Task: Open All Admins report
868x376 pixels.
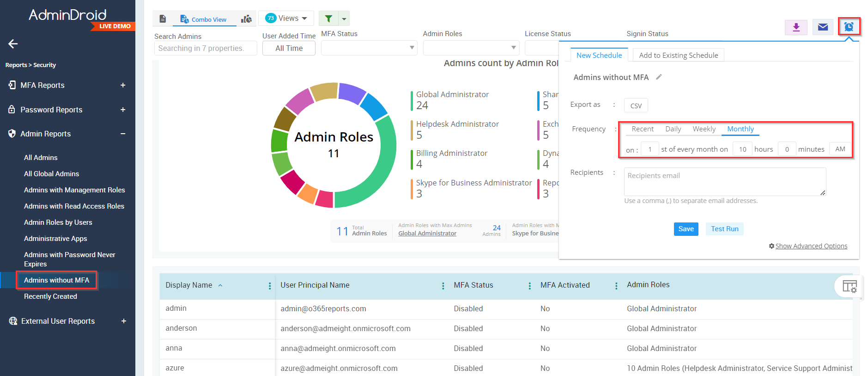Action: pos(41,158)
